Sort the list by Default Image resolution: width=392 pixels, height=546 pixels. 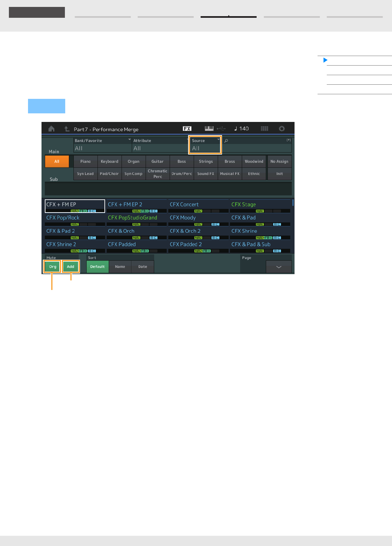(98, 267)
